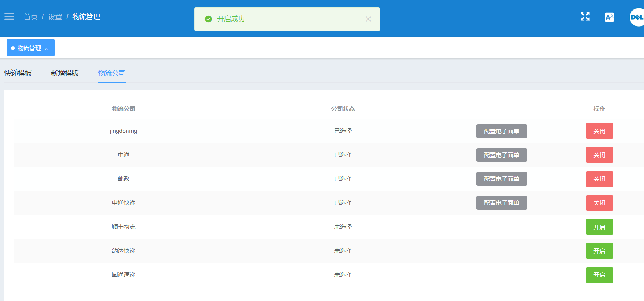Screen dimensions: 644x301
Task: Select the 圆通速递 company name cell
Action: point(124,275)
